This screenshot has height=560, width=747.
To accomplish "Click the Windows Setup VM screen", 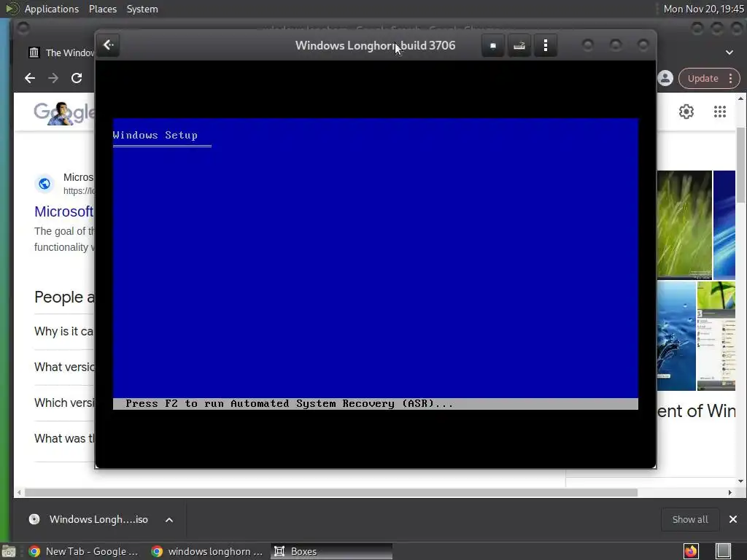I will pos(376,264).
